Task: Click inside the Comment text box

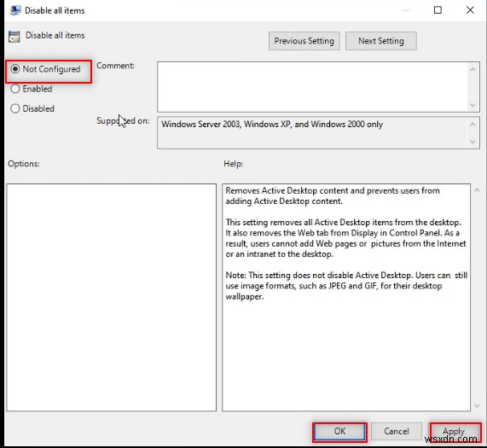Action: 312,87
